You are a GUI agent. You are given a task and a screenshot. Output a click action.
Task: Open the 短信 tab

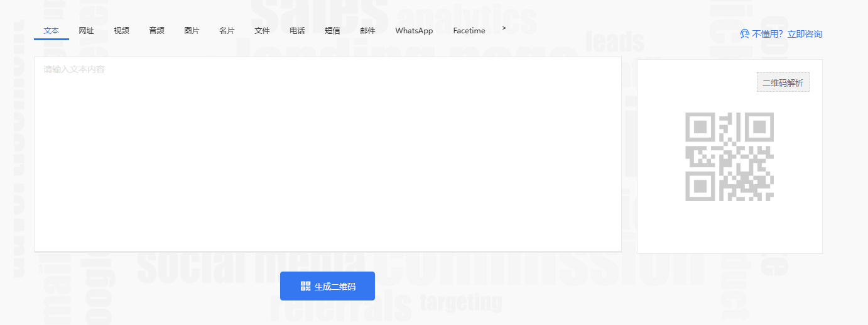332,31
